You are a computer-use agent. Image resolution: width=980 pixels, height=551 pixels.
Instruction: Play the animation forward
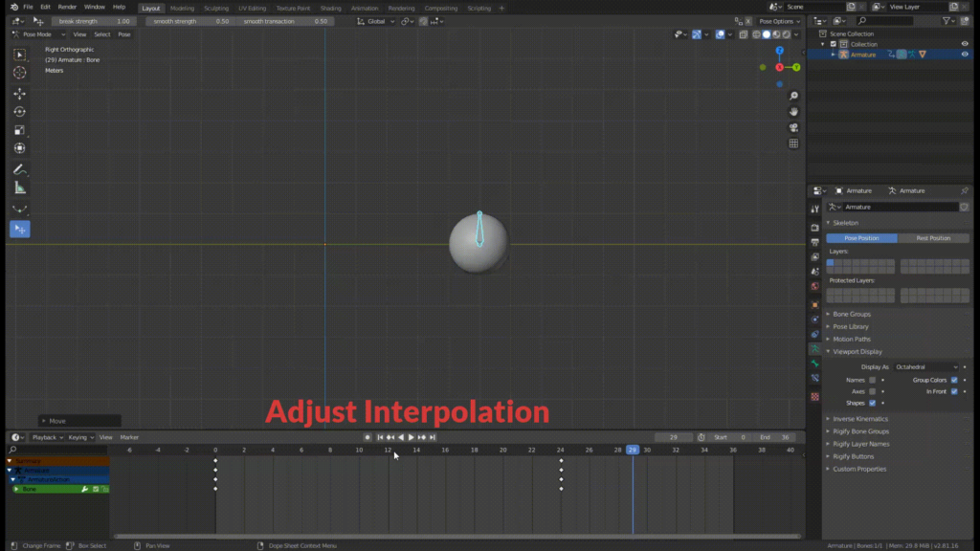tap(411, 437)
